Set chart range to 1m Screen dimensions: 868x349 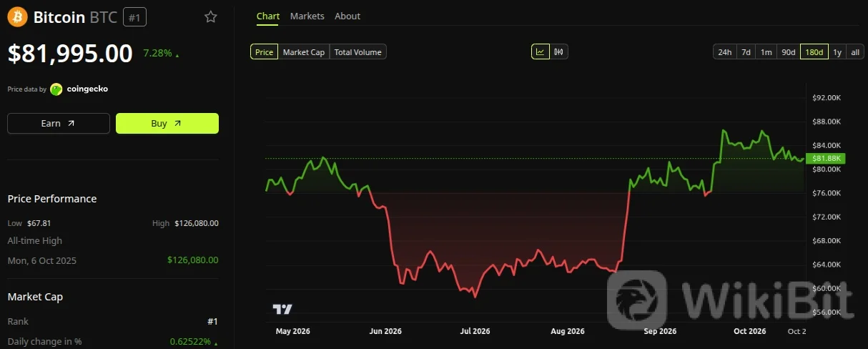(766, 51)
